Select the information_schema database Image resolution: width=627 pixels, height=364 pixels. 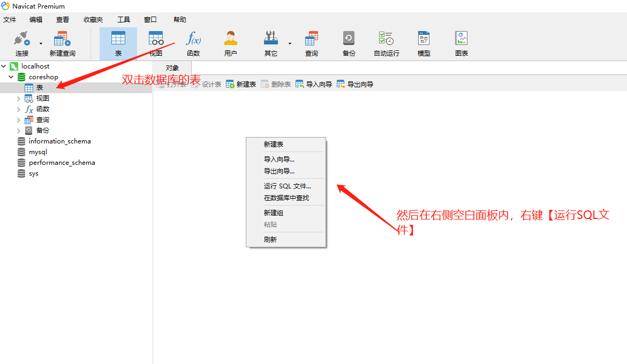[59, 141]
